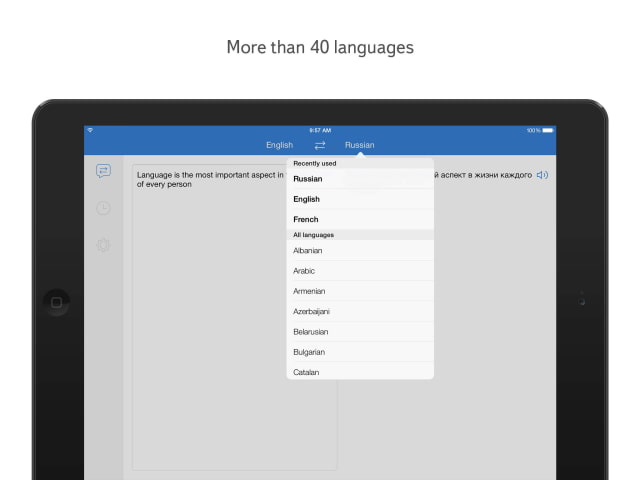Open the translator tab icon in sidebar
The image size is (640, 480).
coord(103,171)
